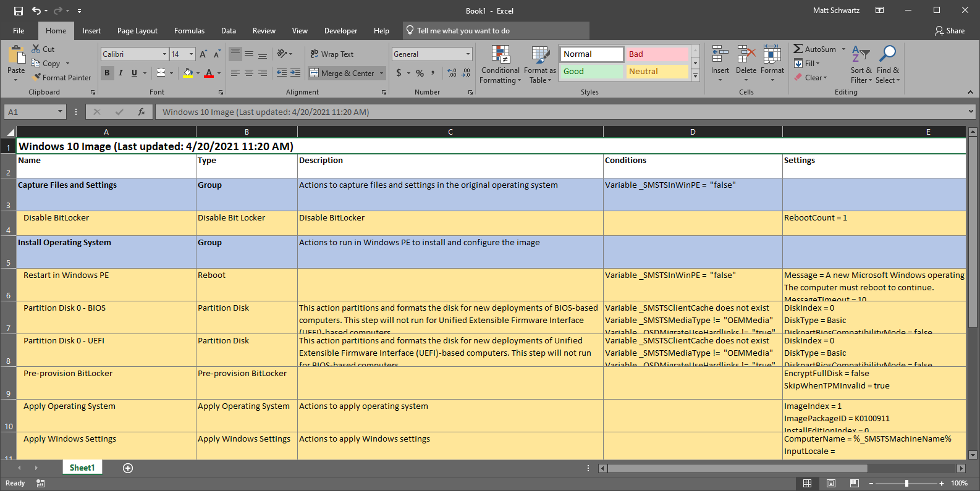
Task: Toggle Bold formatting
Action: click(107, 73)
